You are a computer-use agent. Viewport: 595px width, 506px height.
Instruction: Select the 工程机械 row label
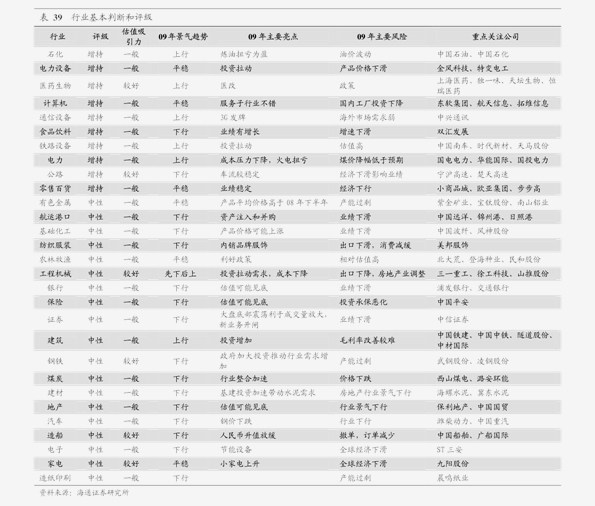pyautogui.click(x=55, y=274)
